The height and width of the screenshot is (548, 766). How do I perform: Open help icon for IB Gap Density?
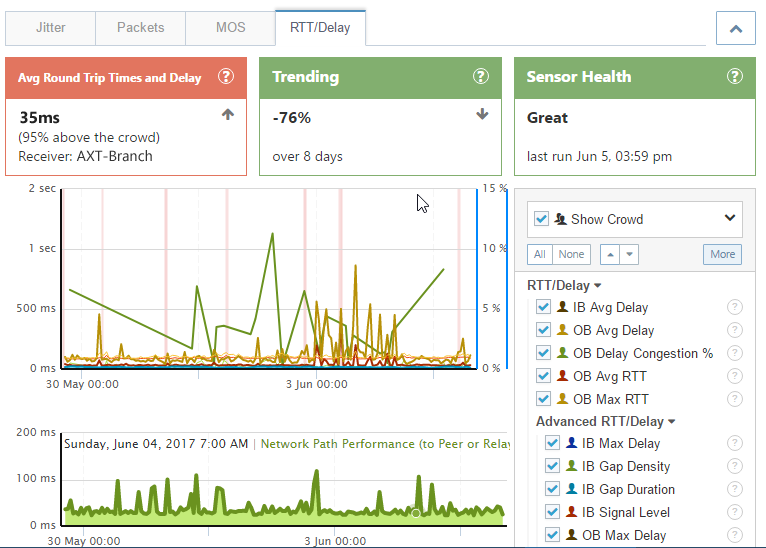tap(735, 466)
